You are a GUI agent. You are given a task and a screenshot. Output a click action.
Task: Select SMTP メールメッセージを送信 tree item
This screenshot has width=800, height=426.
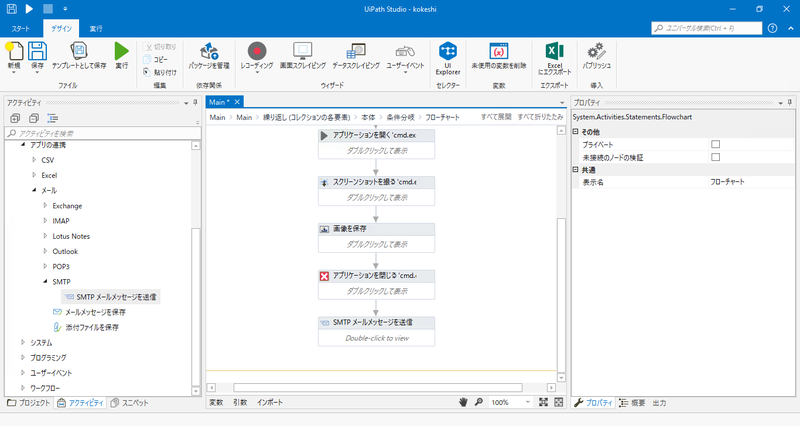[x=111, y=297]
